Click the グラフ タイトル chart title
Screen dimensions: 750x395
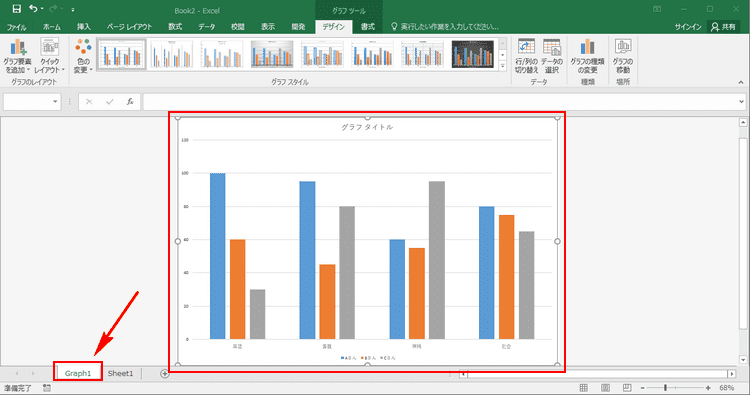pyautogui.click(x=367, y=127)
